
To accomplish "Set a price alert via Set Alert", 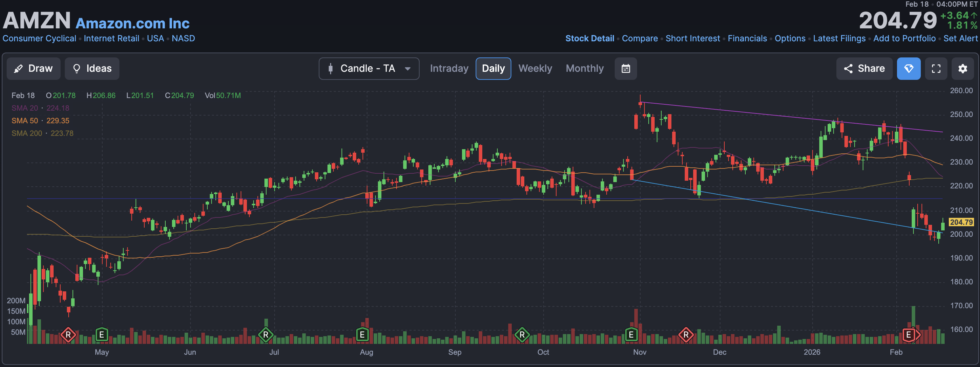I will coord(960,39).
